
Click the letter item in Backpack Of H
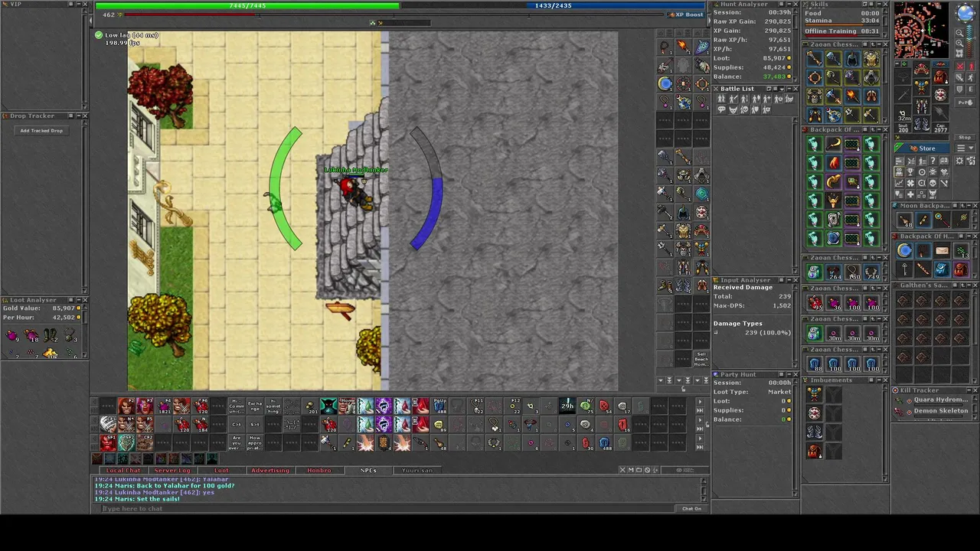[x=942, y=251]
